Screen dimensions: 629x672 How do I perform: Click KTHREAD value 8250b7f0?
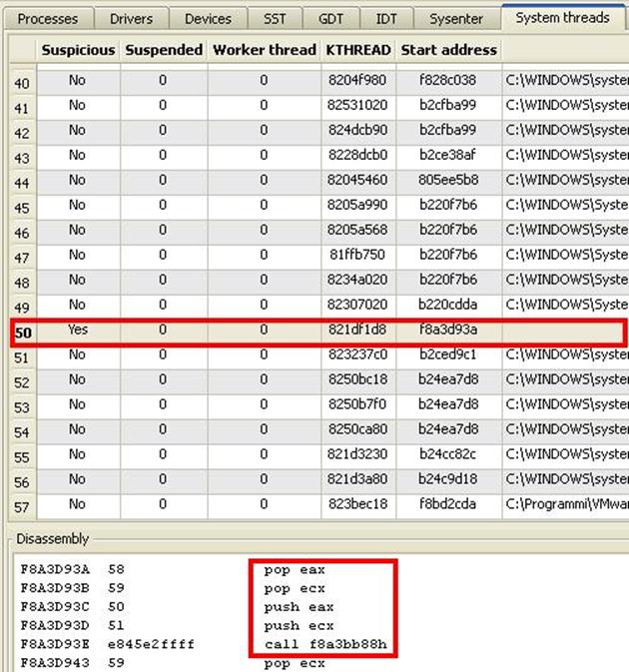click(357, 404)
